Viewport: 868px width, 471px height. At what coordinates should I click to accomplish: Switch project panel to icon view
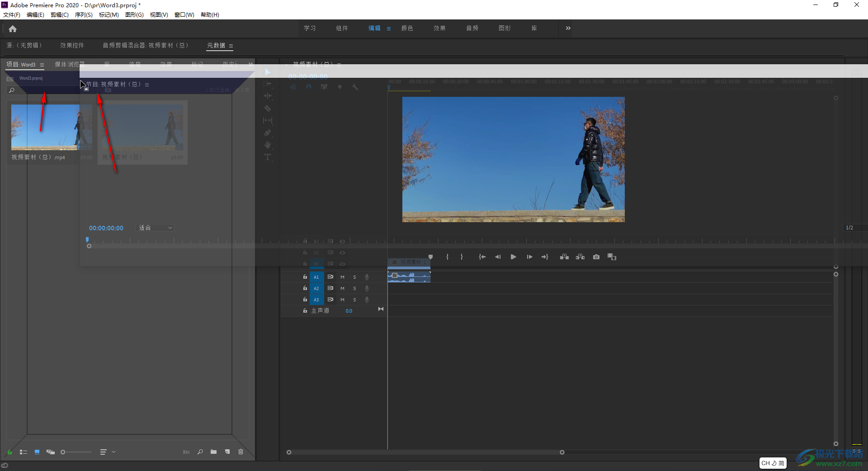pos(37,452)
